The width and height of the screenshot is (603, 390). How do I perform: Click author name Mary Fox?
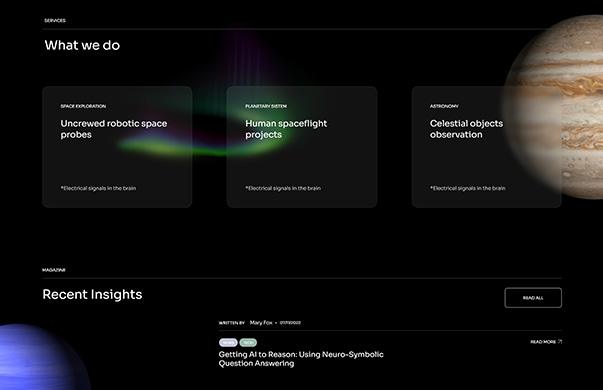click(x=261, y=323)
